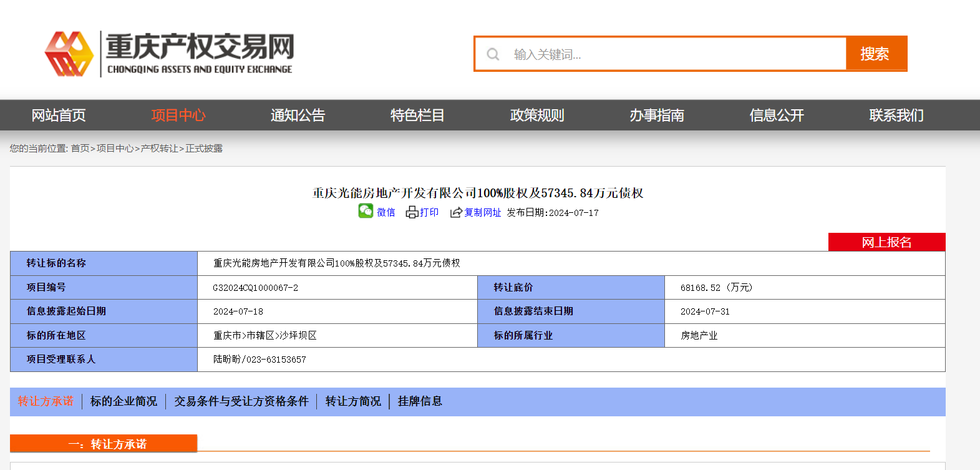The image size is (980, 470).
Task: Focus the keyword search input field
Action: pyautogui.click(x=661, y=54)
